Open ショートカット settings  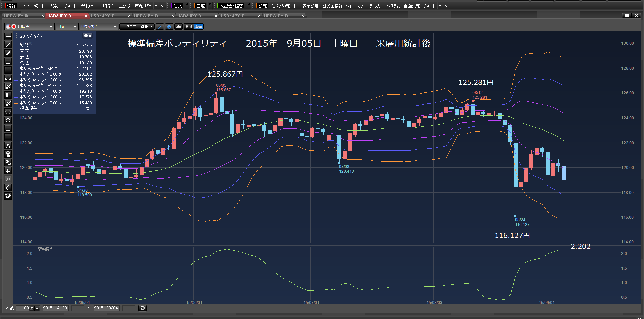pyautogui.click(x=356, y=6)
